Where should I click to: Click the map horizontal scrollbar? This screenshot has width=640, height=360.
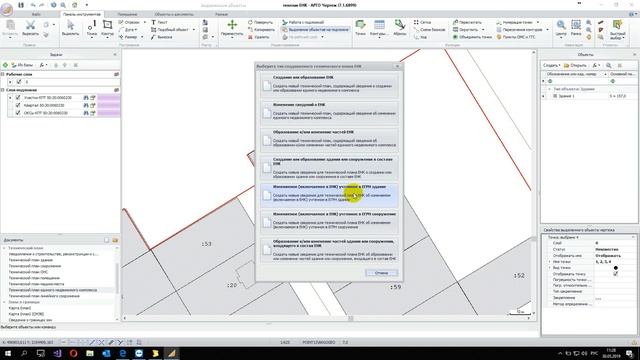click(x=327, y=318)
